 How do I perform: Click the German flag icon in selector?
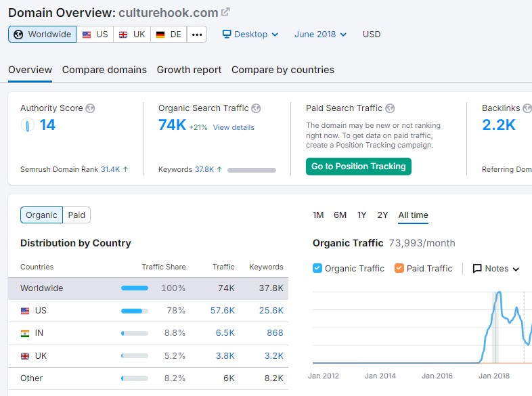160,35
